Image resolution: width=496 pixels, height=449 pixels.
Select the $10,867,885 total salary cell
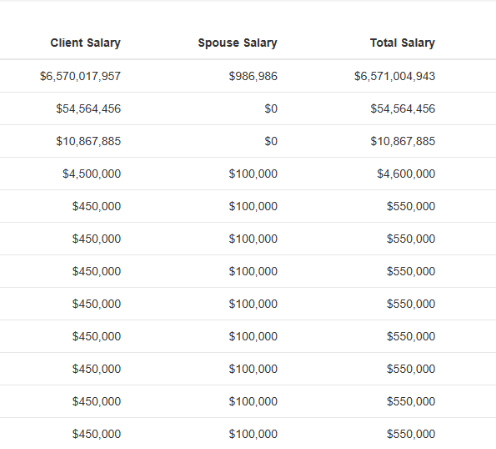pos(403,141)
